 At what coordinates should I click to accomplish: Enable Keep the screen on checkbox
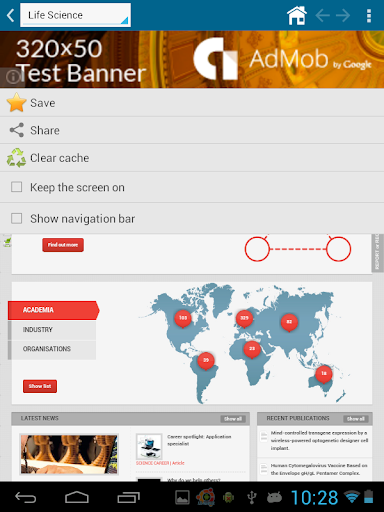(17, 187)
